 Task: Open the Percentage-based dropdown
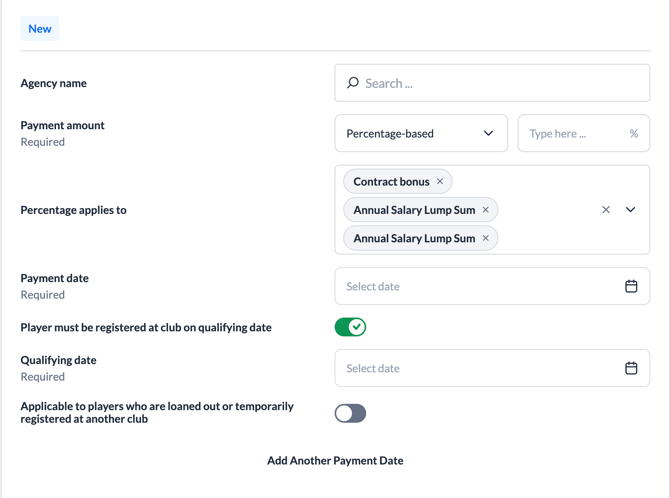[x=421, y=133]
